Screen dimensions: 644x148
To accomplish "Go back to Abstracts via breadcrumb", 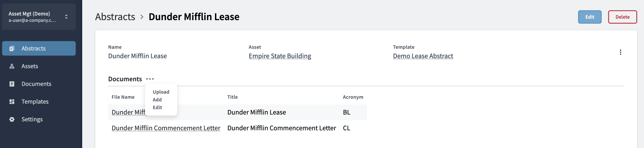I will click(x=115, y=17).
